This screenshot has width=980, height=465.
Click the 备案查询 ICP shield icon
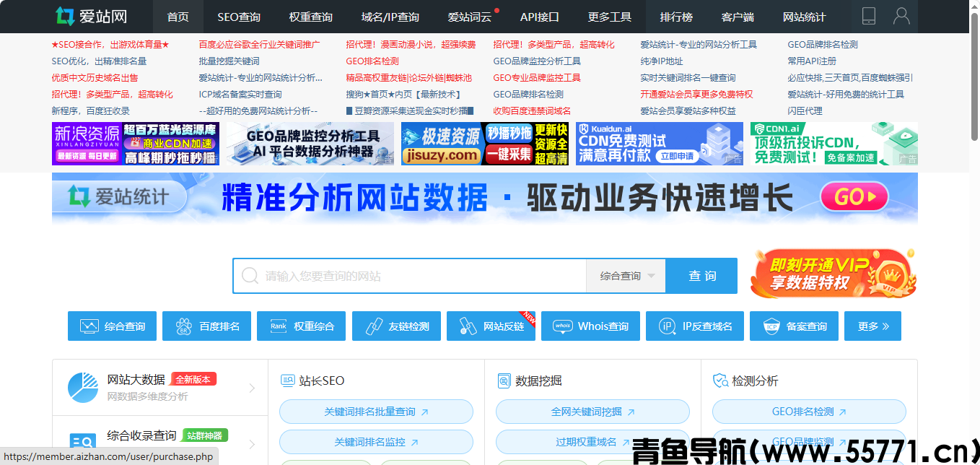coord(771,326)
